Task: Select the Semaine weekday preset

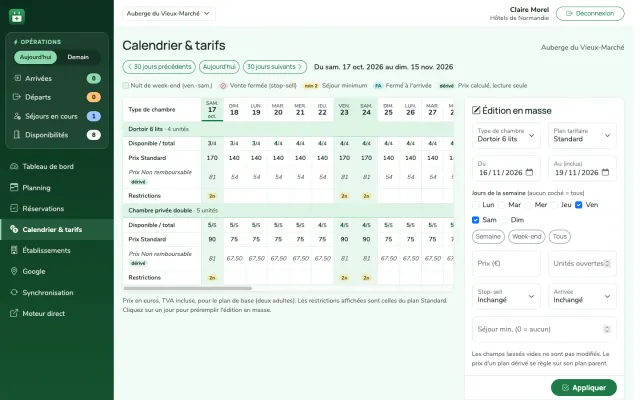Action: (x=488, y=236)
